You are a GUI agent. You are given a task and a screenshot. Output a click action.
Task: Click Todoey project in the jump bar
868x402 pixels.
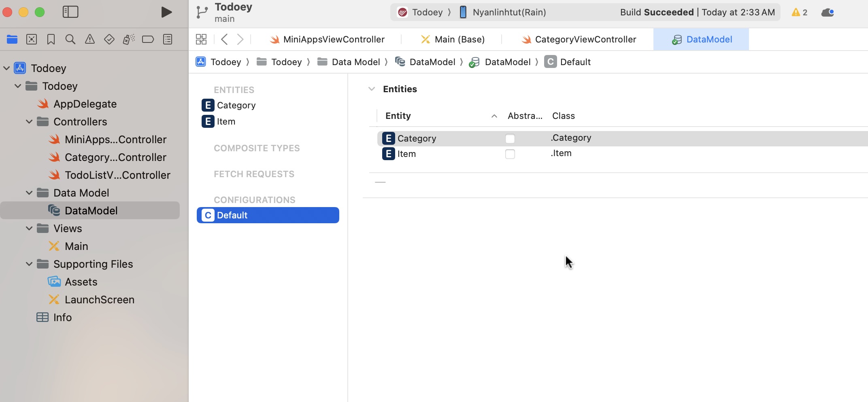(219, 62)
